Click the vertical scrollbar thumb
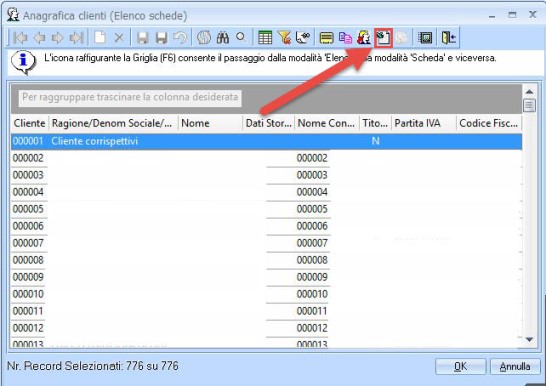This screenshot has height=386, width=546. click(529, 105)
